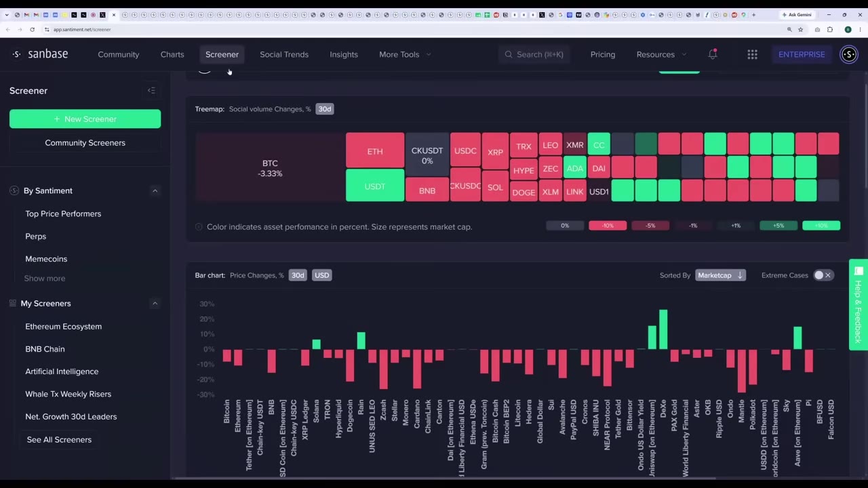Image resolution: width=868 pixels, height=488 pixels.
Task: Create a New Screener
Action: click(x=85, y=119)
